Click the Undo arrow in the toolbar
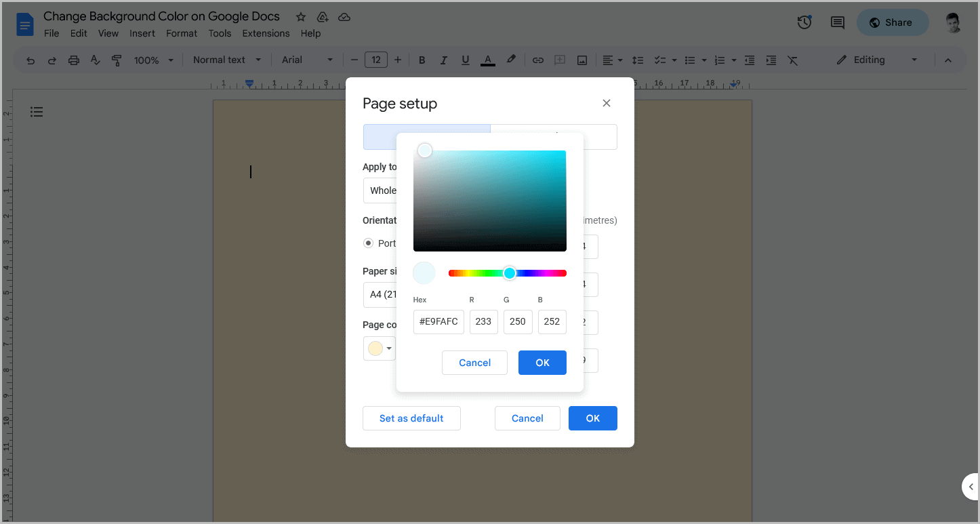 coord(30,60)
